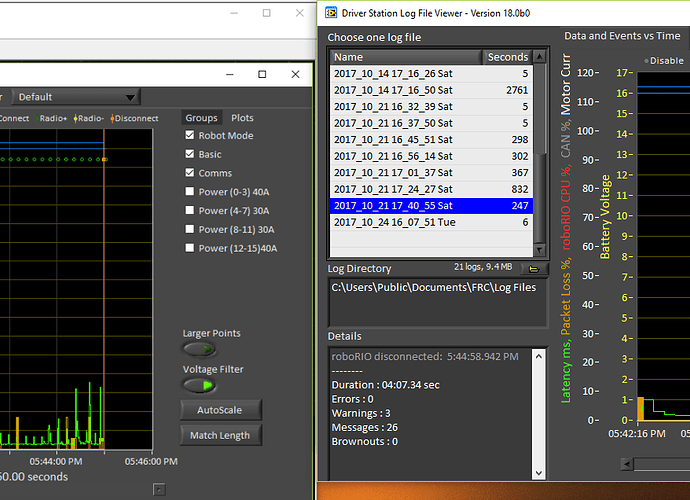Click the Brownouts : 0 detail line

[x=364, y=441]
